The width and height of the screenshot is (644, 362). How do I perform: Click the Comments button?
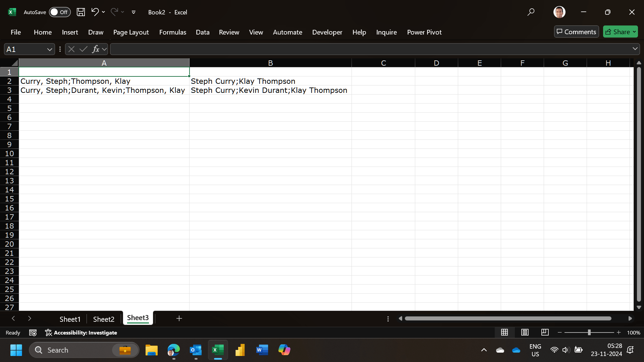pos(576,32)
